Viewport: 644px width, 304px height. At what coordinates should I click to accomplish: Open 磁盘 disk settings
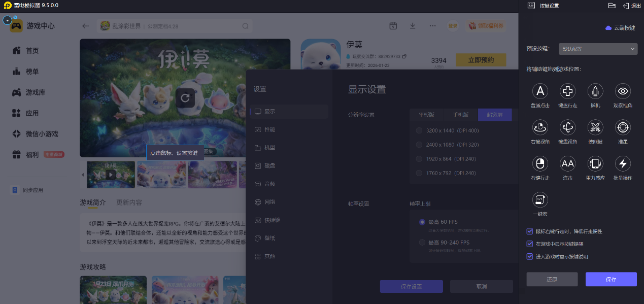[x=289, y=165]
